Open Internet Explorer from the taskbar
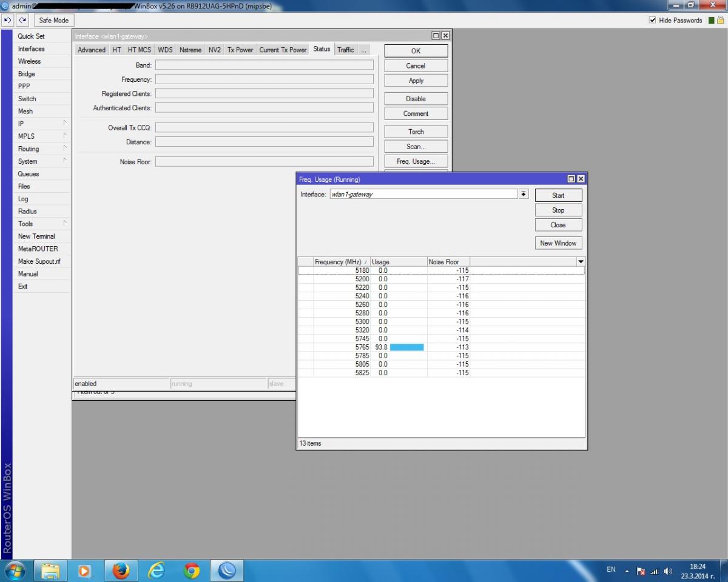728x582 pixels. point(157,570)
